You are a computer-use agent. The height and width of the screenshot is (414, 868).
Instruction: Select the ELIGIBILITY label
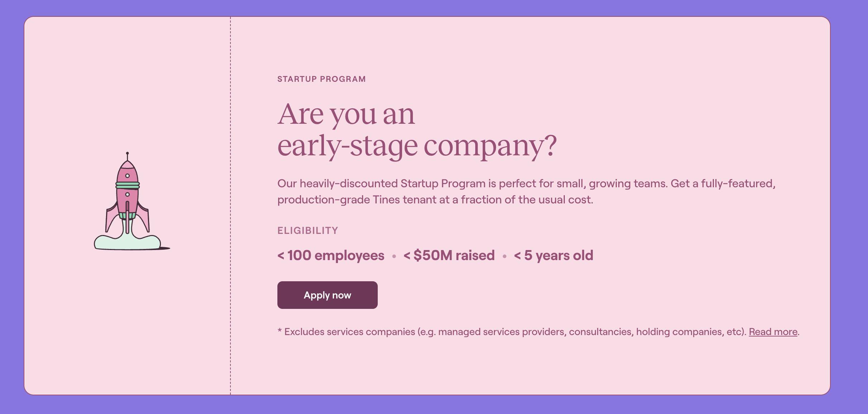tap(307, 230)
